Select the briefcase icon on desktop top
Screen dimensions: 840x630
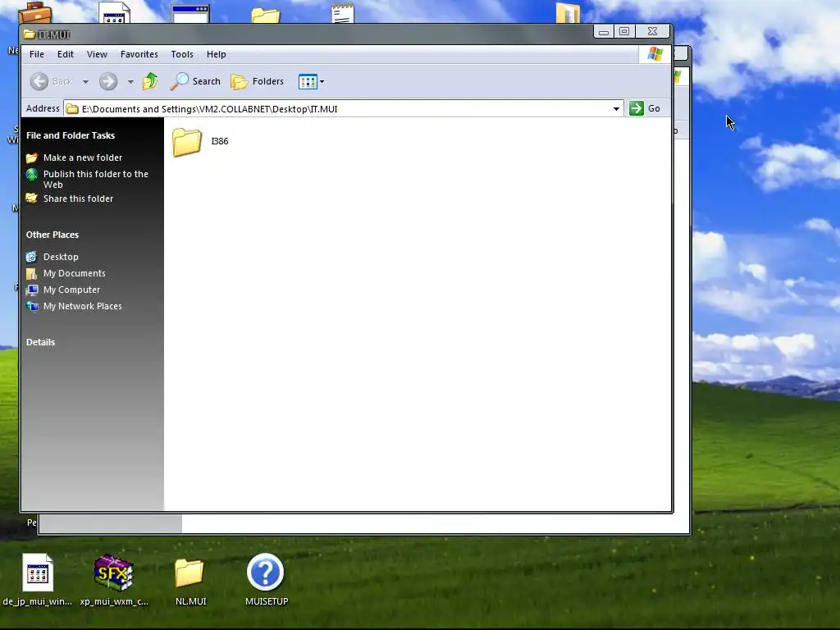click(35, 13)
